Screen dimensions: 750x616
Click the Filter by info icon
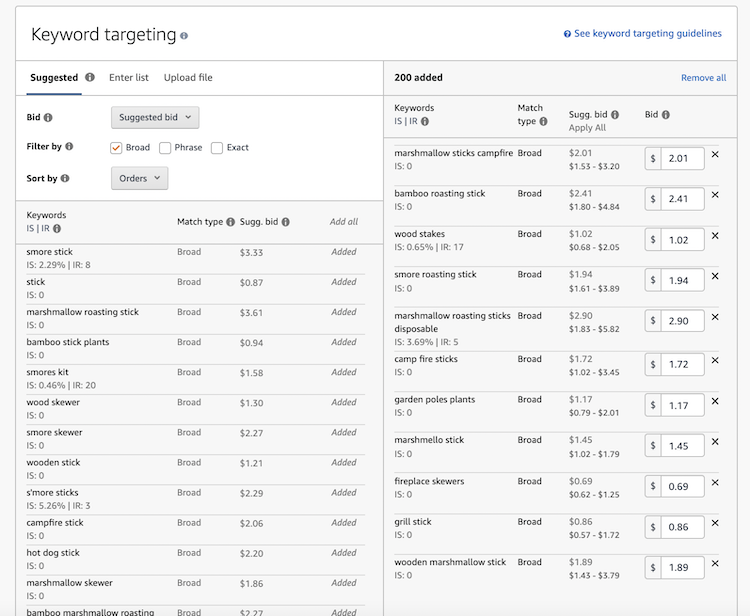pyautogui.click(x=69, y=147)
